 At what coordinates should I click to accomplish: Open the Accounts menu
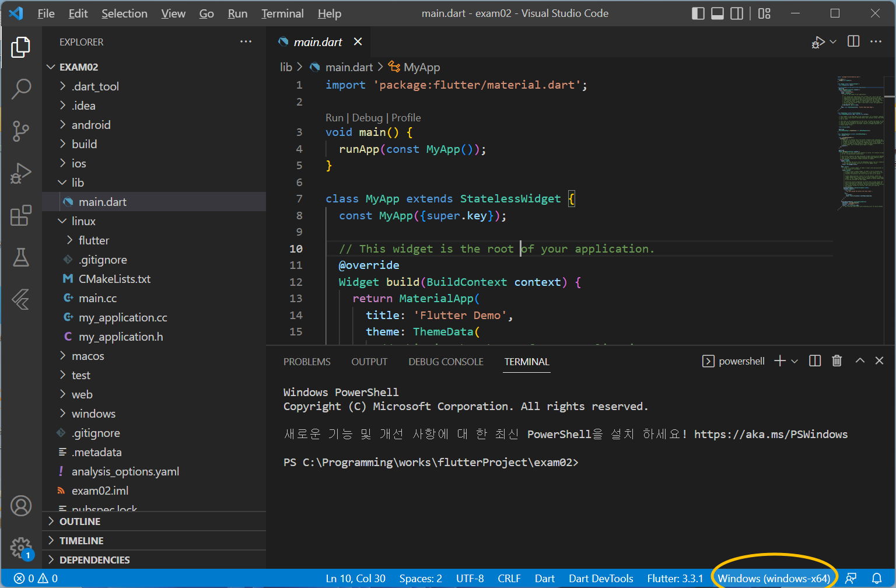pyautogui.click(x=21, y=506)
